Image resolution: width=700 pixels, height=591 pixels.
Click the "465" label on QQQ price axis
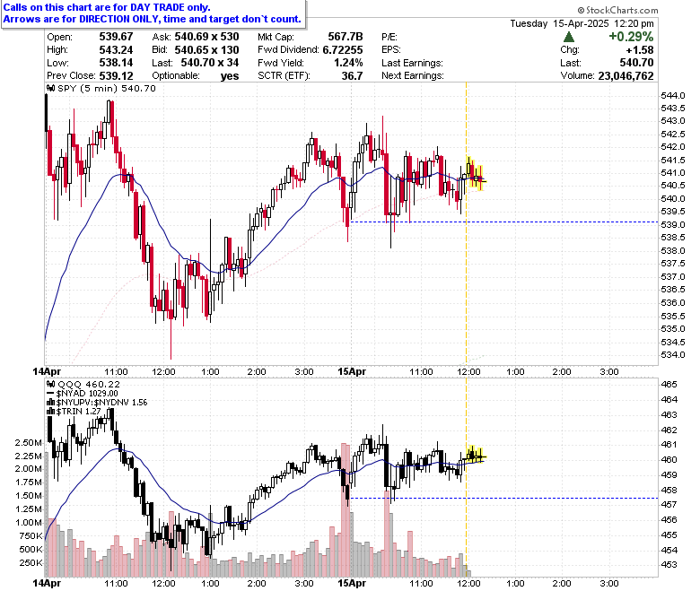[669, 384]
